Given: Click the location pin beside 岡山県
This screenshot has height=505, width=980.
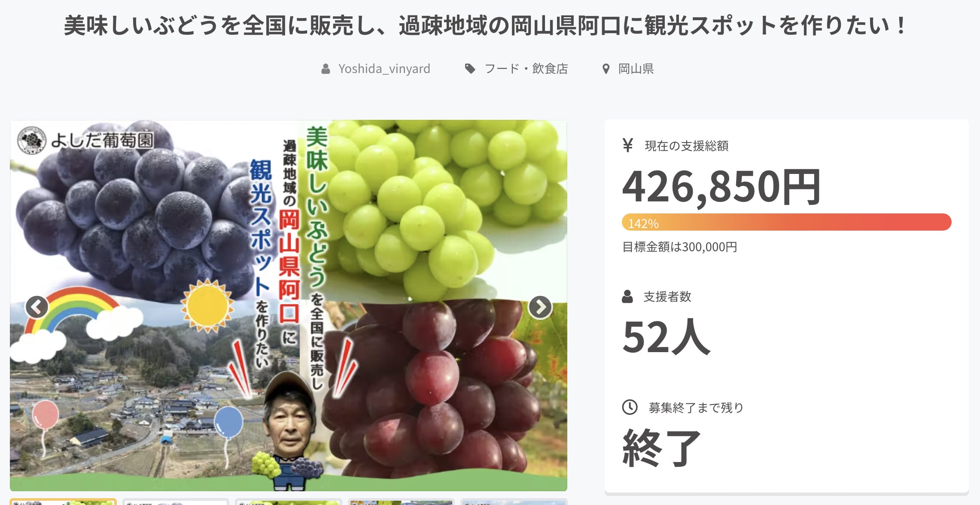Looking at the screenshot, I should click(606, 69).
